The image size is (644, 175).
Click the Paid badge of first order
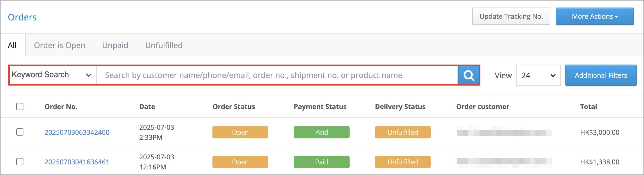coord(321,132)
